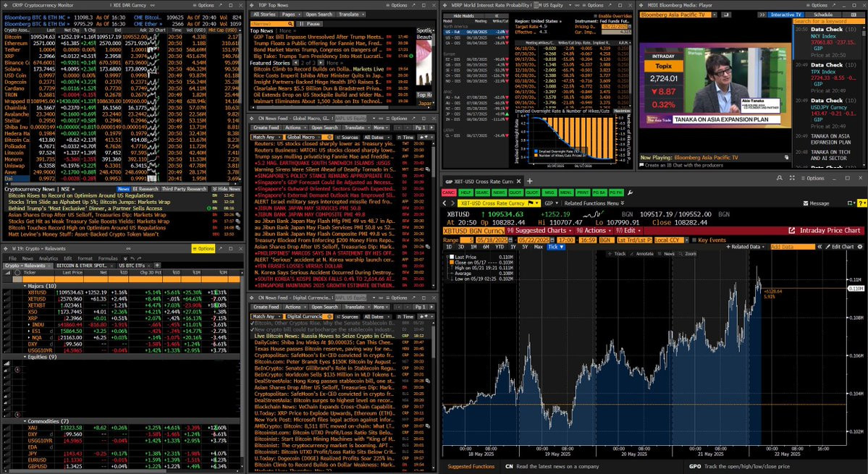Toggle Key Events checkbox

(x=694, y=240)
